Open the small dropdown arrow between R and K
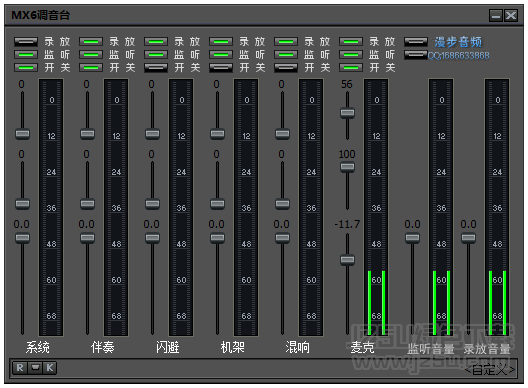 (x=35, y=367)
